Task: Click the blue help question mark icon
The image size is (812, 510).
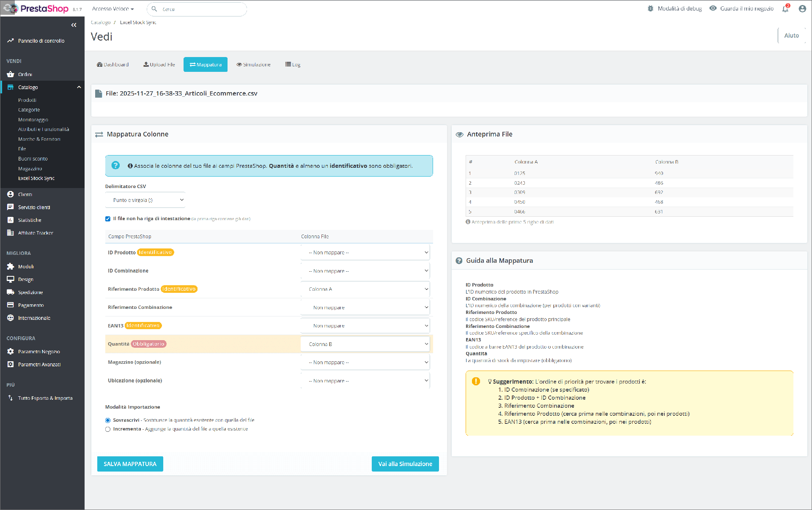Action: (115, 166)
